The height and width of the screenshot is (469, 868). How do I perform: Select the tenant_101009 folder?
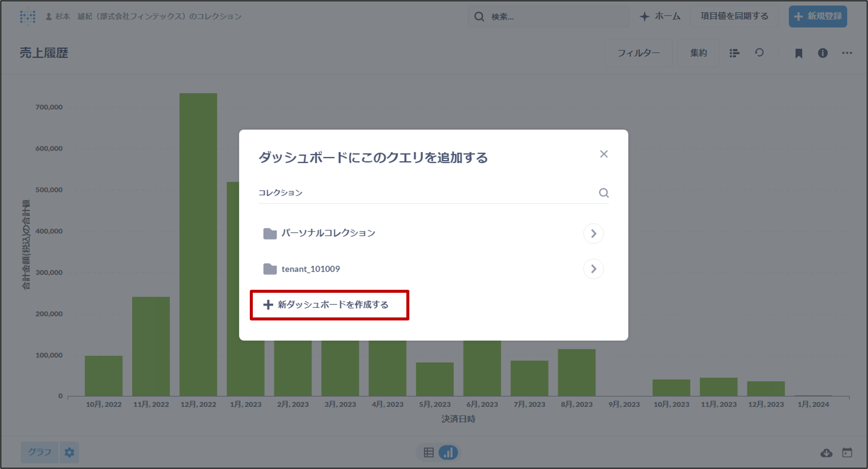[x=310, y=269]
